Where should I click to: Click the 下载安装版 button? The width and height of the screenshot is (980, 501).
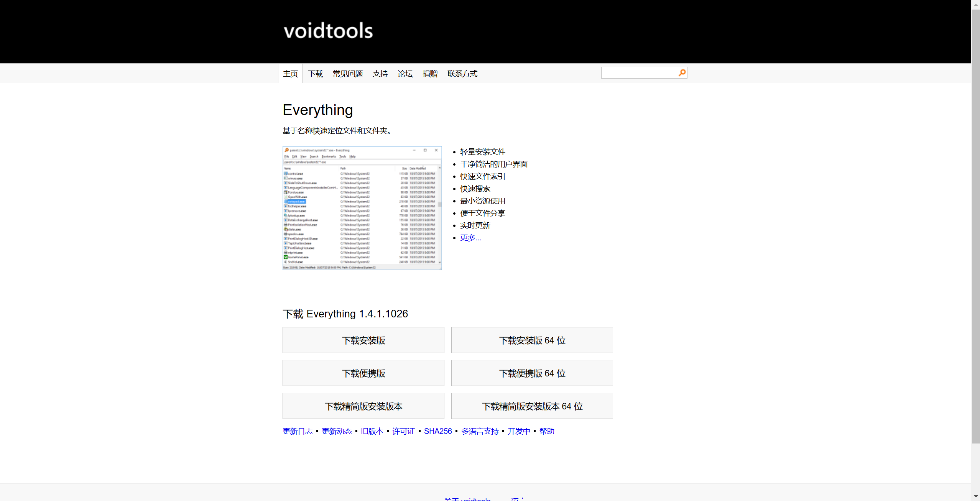coord(363,340)
